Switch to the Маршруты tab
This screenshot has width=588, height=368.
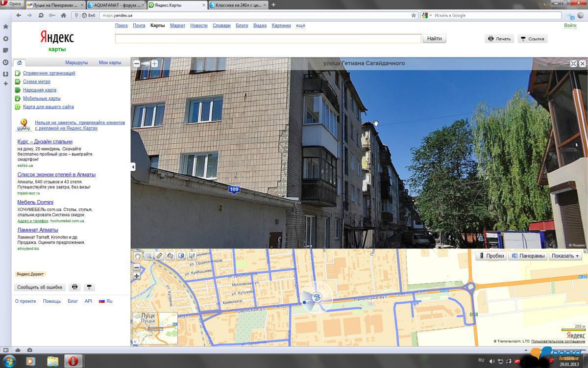pos(76,63)
